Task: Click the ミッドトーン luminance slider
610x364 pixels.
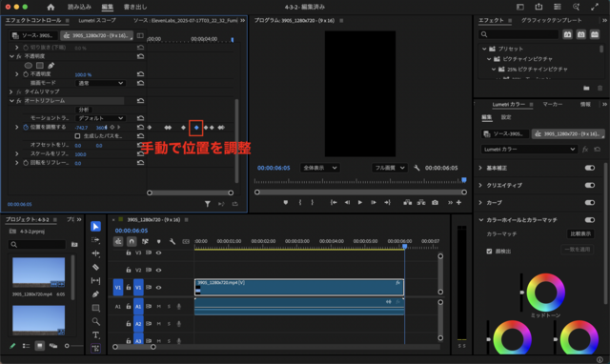Action: pos(521,293)
